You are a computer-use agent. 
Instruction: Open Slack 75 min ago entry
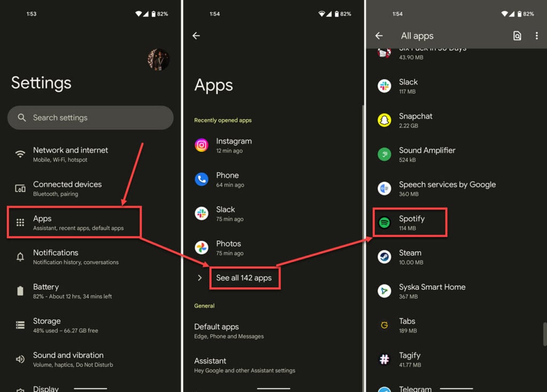click(x=273, y=214)
